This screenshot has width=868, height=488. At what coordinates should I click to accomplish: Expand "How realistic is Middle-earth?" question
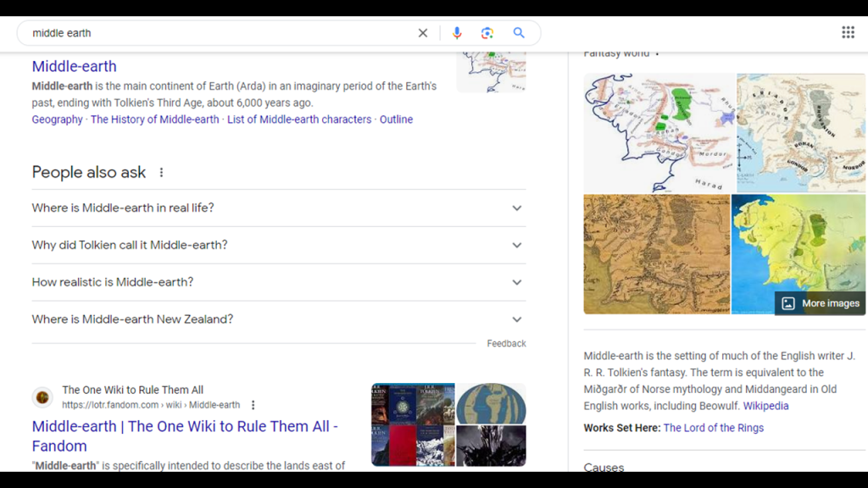(516, 283)
